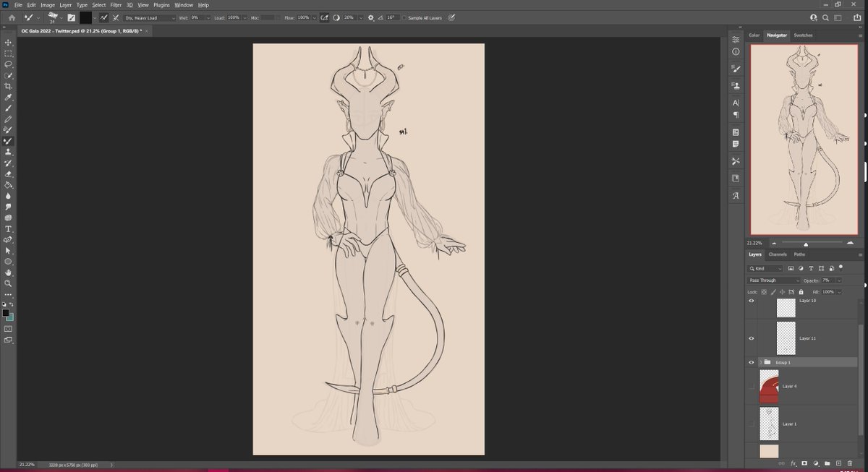This screenshot has width=868, height=472.
Task: Switch to the Zoom tool
Action: (x=9, y=283)
